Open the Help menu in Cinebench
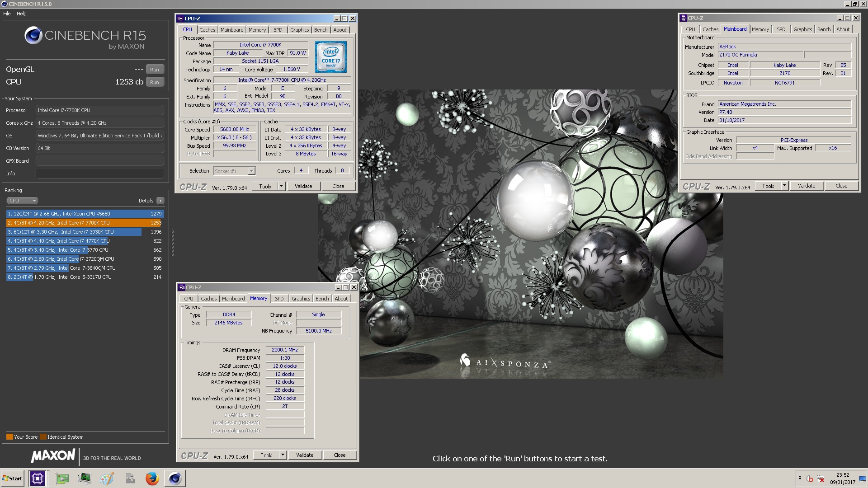 pos(22,14)
